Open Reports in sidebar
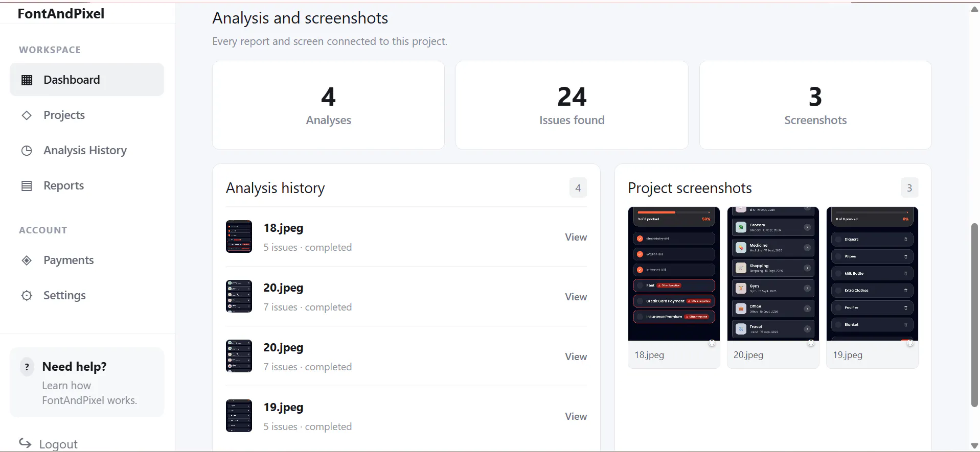This screenshot has width=980, height=452. click(x=87, y=185)
